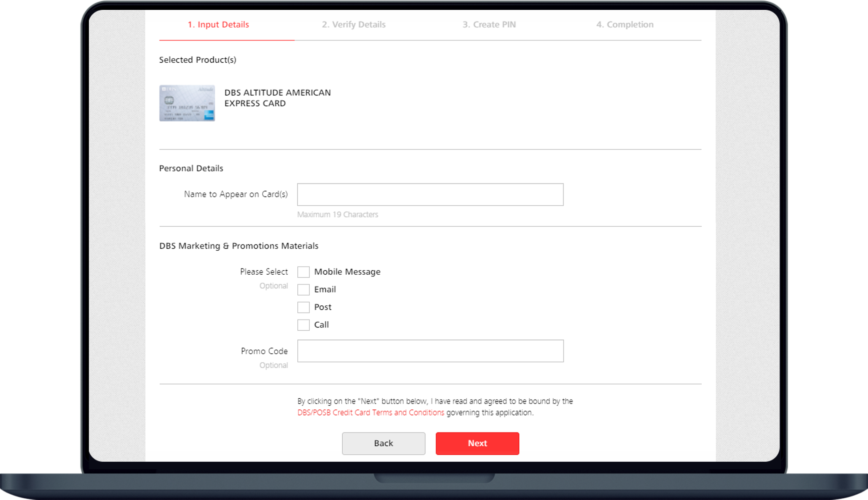Switch to the Completion step tab

pos(624,24)
